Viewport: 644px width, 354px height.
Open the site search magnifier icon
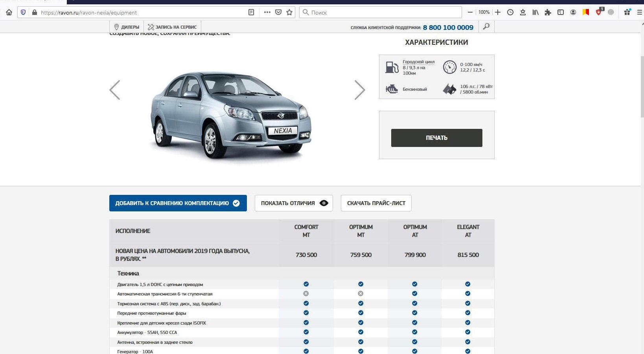(x=486, y=27)
